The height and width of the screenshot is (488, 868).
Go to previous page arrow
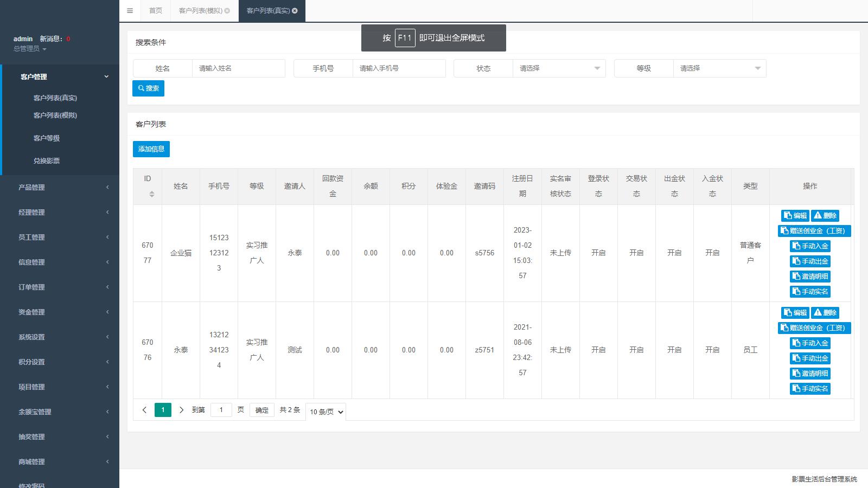coord(144,410)
